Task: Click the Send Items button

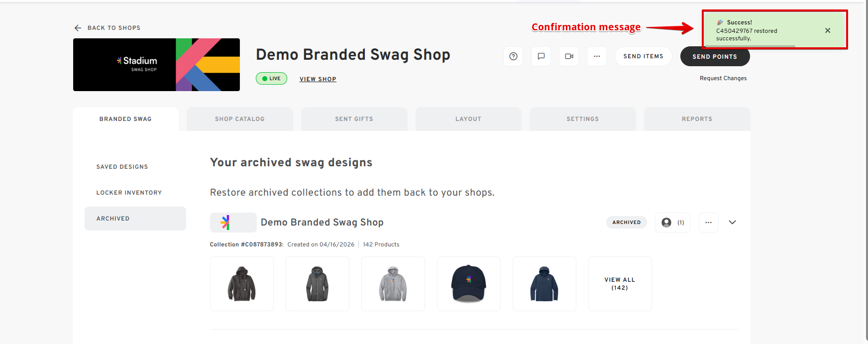Action: click(x=643, y=56)
